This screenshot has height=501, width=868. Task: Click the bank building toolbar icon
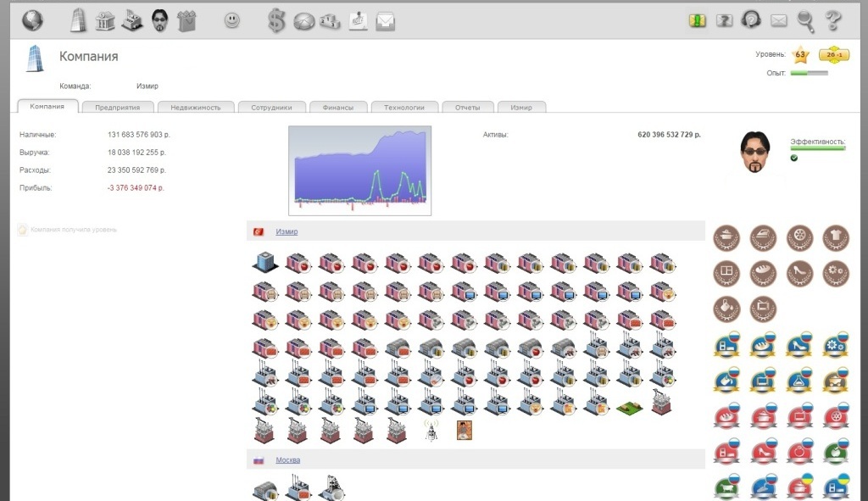pyautogui.click(x=105, y=21)
